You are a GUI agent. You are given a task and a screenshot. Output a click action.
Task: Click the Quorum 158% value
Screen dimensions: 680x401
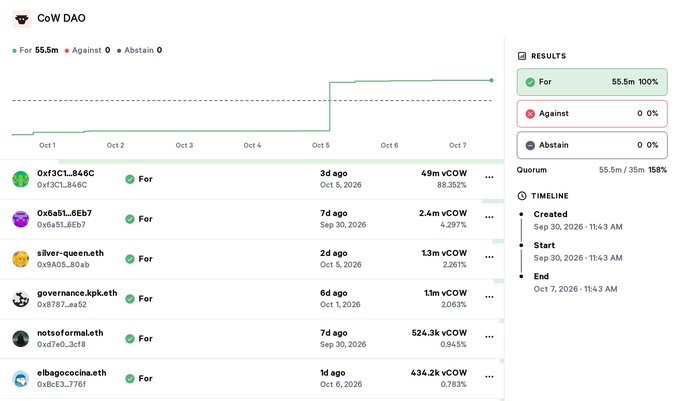tap(657, 170)
